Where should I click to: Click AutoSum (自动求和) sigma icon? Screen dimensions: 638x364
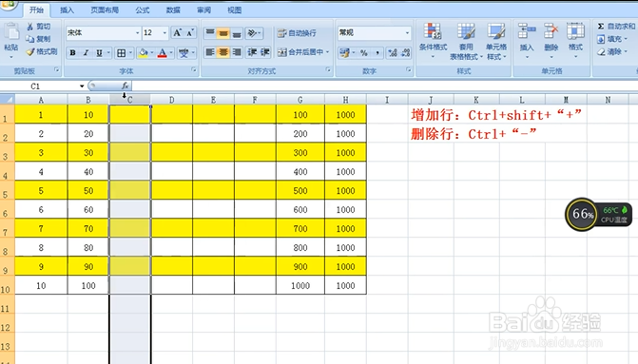click(601, 27)
